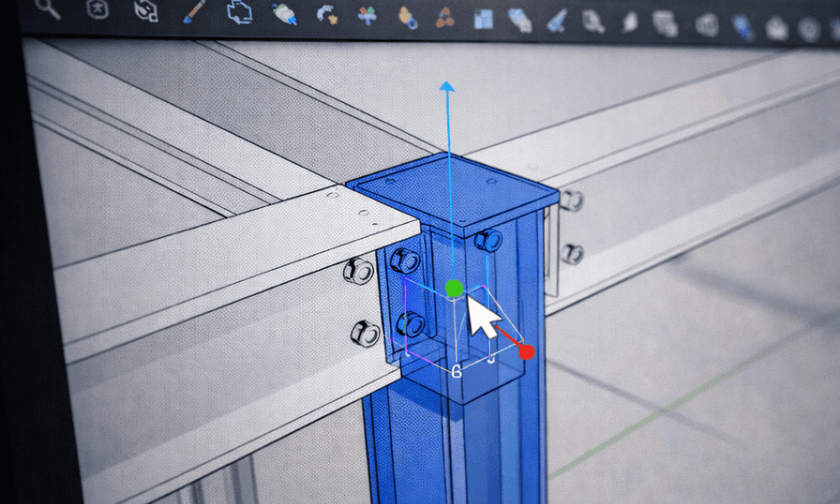Click the upper right bolt on blue bracket
Screen dimensions: 840x504
(487, 241)
